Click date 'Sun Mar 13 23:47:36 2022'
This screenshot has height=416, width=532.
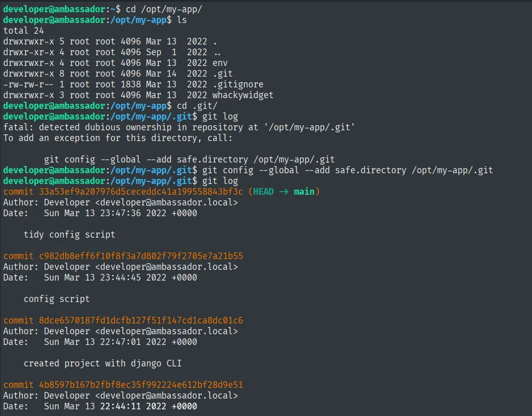coord(105,213)
